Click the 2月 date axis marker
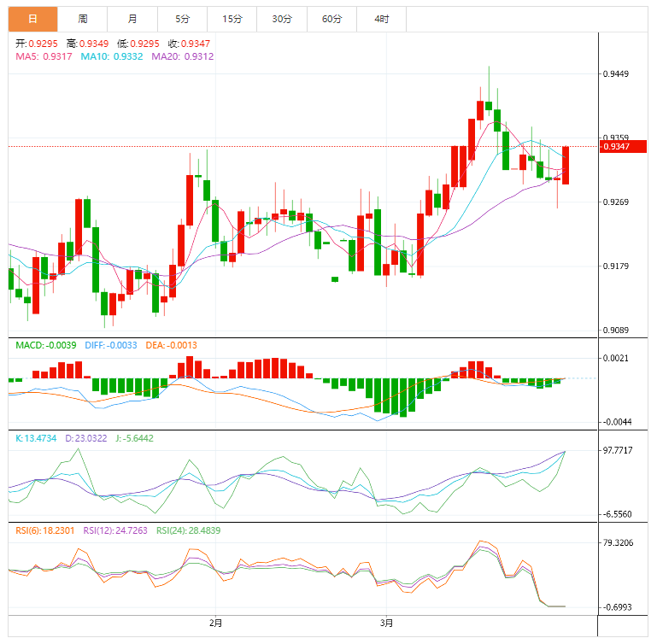This screenshot has height=644, width=657. 216,623
